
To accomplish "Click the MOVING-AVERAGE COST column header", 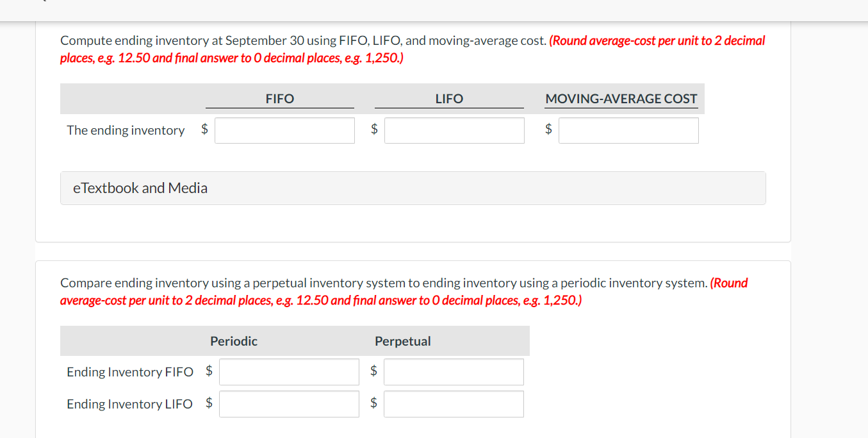I will [x=621, y=98].
